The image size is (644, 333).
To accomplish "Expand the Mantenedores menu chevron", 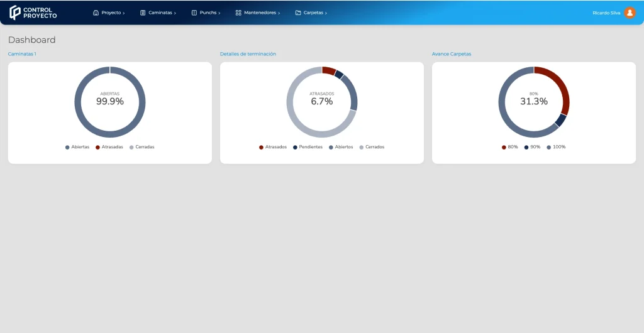I will click(x=279, y=13).
